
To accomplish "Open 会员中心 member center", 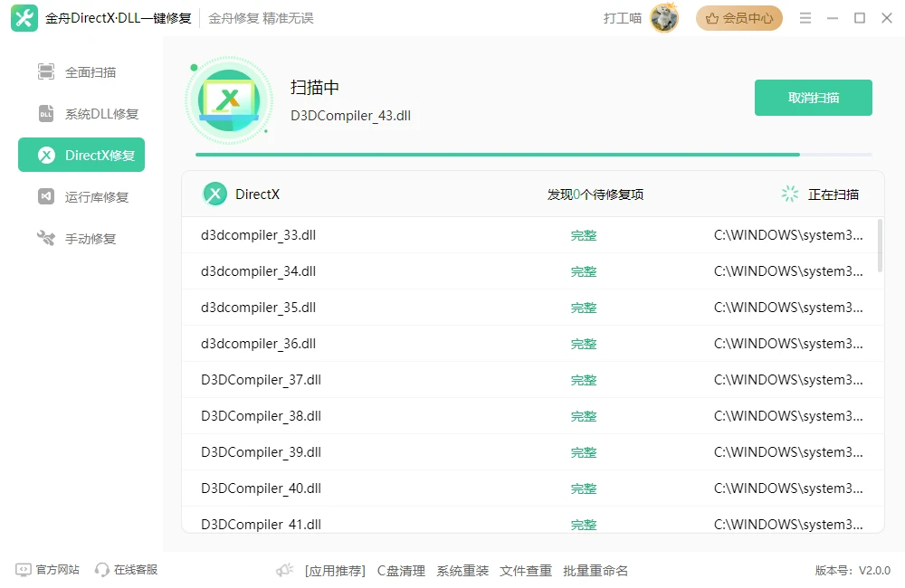I will click(739, 18).
